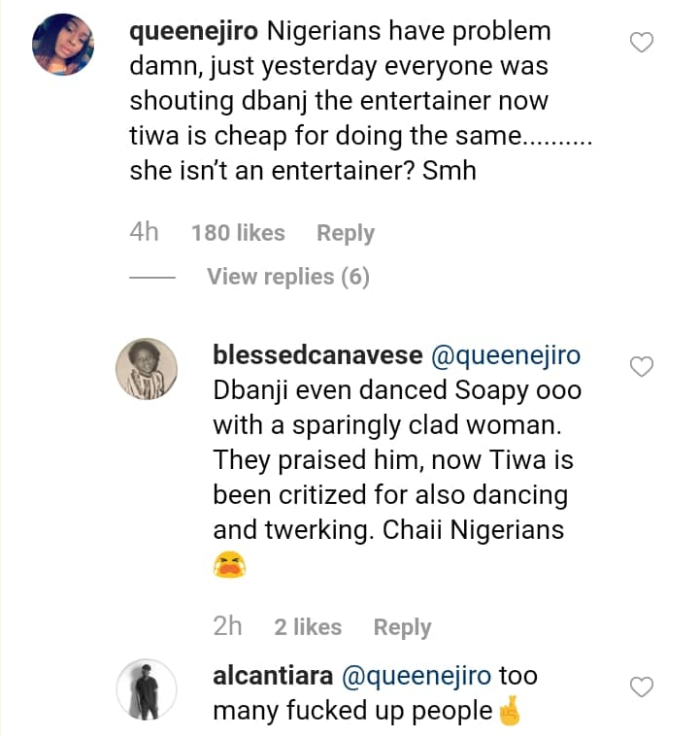This screenshot has height=737, width=700.
Task: Click the 2h timestamp
Action: click(227, 627)
